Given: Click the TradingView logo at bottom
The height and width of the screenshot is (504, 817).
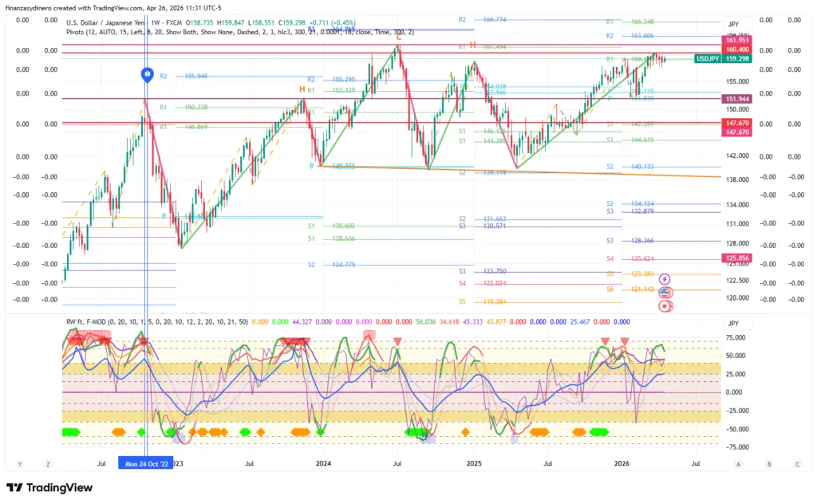Looking at the screenshot, I should coord(52,488).
